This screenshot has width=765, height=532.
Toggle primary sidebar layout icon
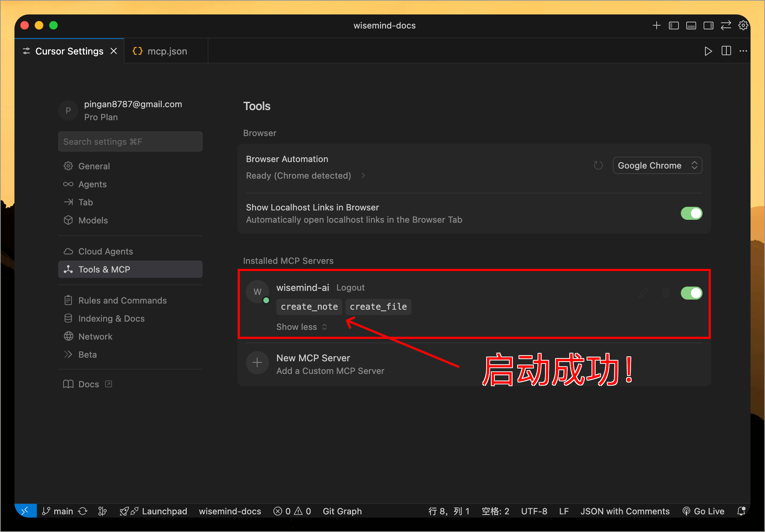pos(674,26)
